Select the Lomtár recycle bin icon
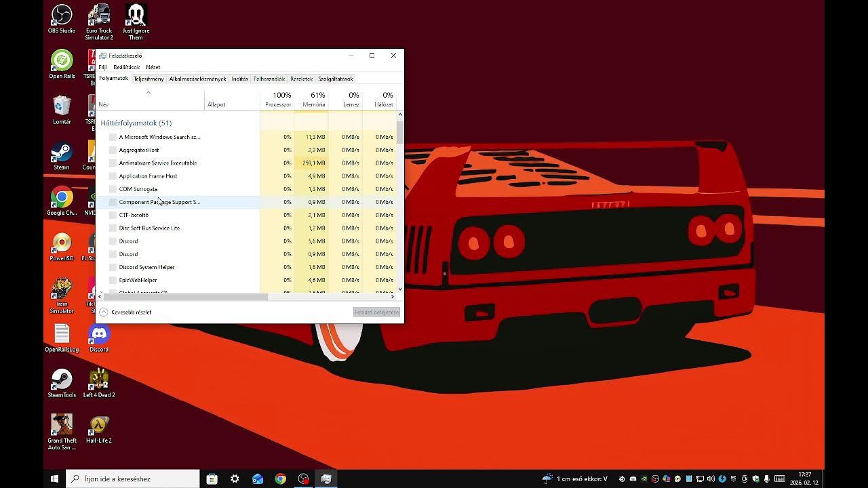868x488 pixels. pos(62,110)
